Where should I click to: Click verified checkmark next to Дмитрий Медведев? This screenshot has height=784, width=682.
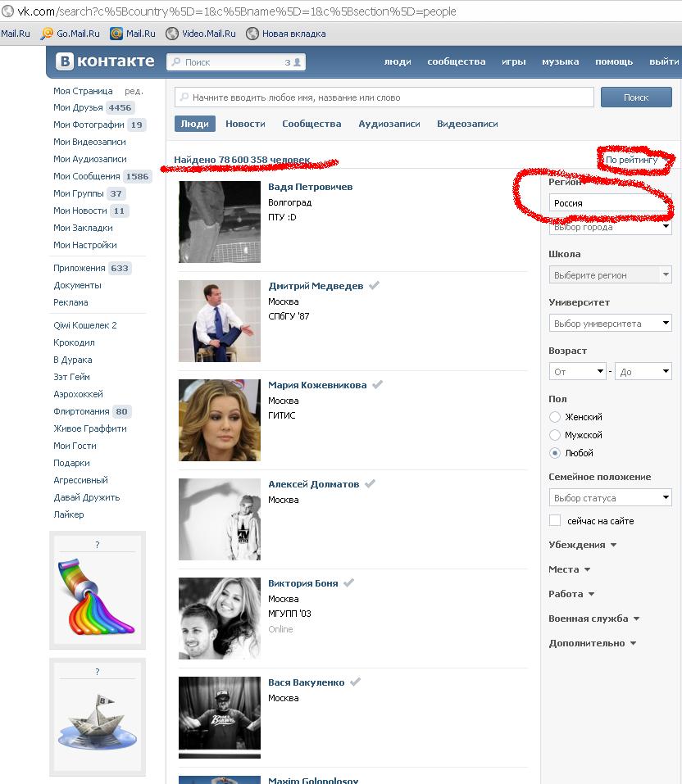click(x=374, y=285)
